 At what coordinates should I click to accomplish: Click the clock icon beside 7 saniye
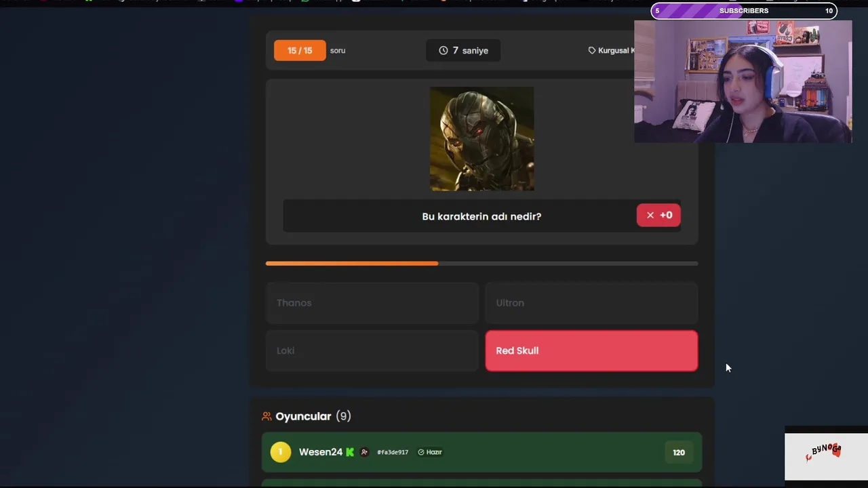point(443,50)
